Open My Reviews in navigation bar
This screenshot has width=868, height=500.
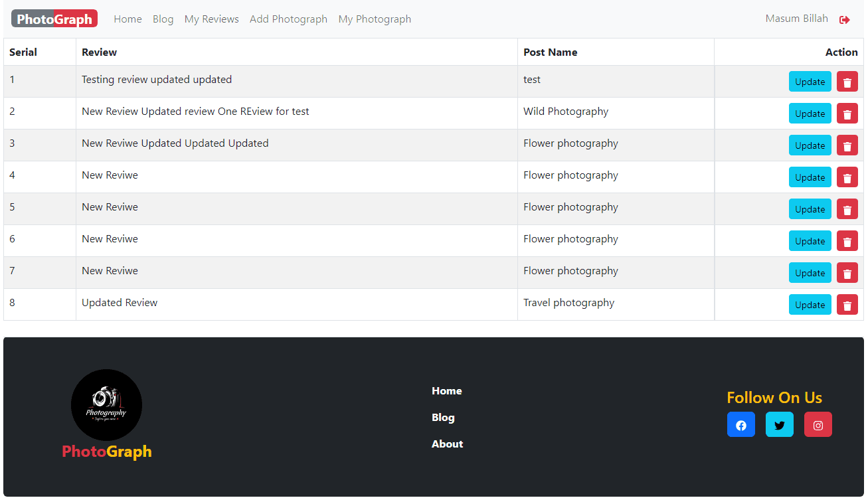[x=211, y=19]
